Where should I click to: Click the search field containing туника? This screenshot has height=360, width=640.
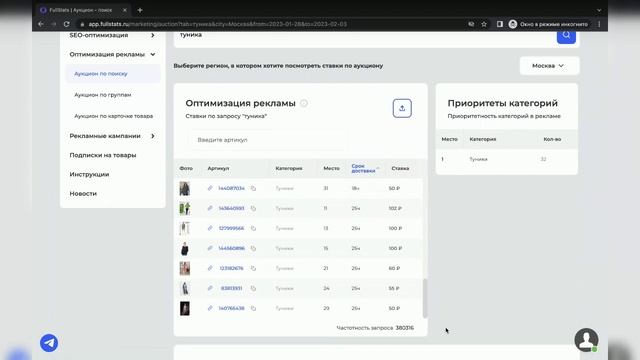point(365,36)
